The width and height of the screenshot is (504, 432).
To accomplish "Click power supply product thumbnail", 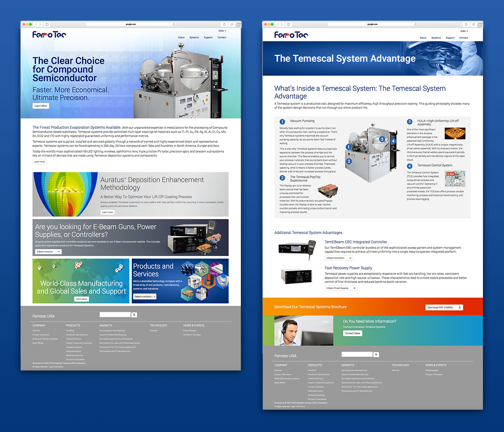I will click(x=297, y=277).
